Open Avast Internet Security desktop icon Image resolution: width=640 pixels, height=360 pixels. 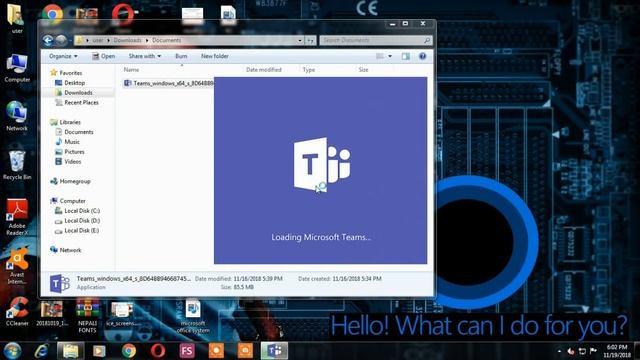coord(17,267)
